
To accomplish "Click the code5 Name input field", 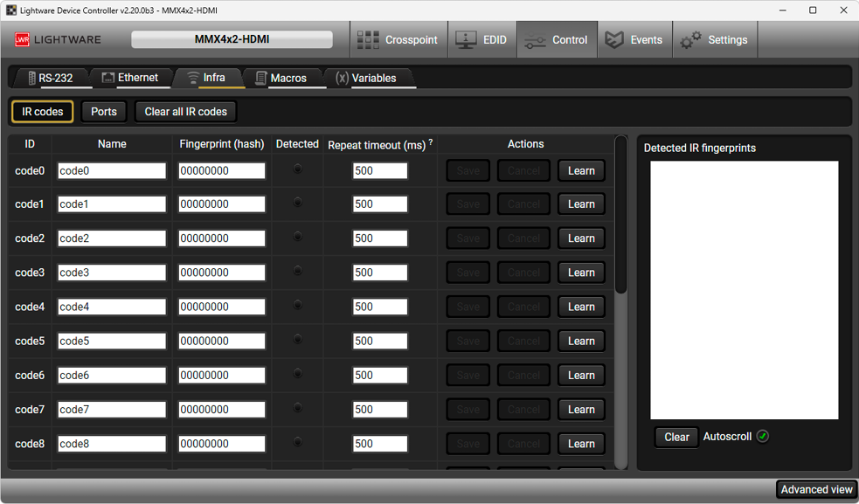I will [112, 341].
